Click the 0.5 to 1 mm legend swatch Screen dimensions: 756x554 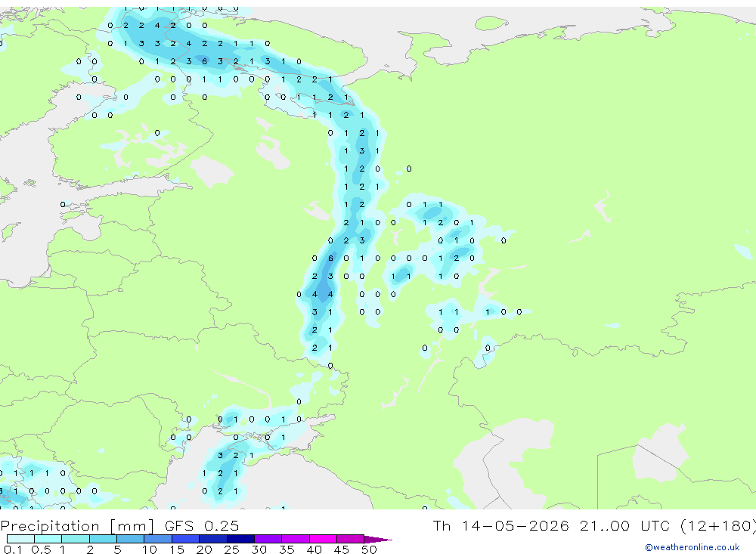point(48,539)
